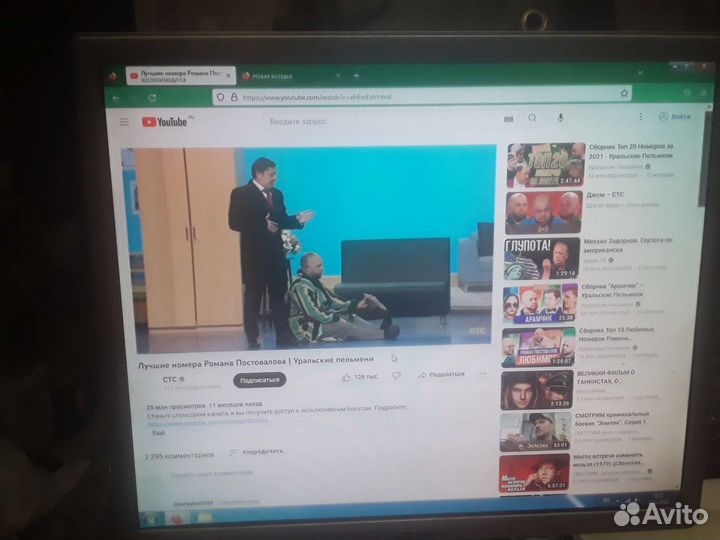Expand description with Ещё link

[x=158, y=433]
